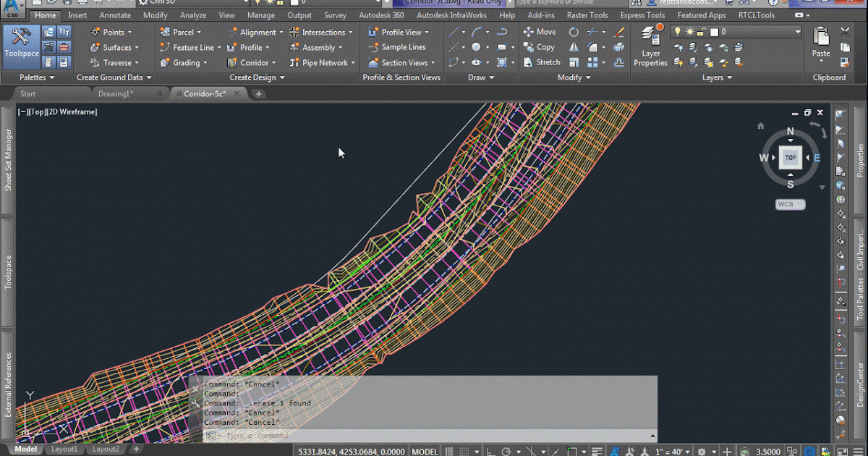Image resolution: width=868 pixels, height=456 pixels.
Task: Select the Move tool
Action: coord(540,31)
